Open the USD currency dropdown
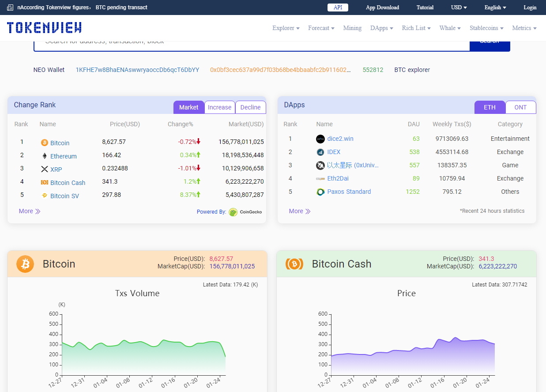The width and height of the screenshot is (546, 392). coord(459,8)
